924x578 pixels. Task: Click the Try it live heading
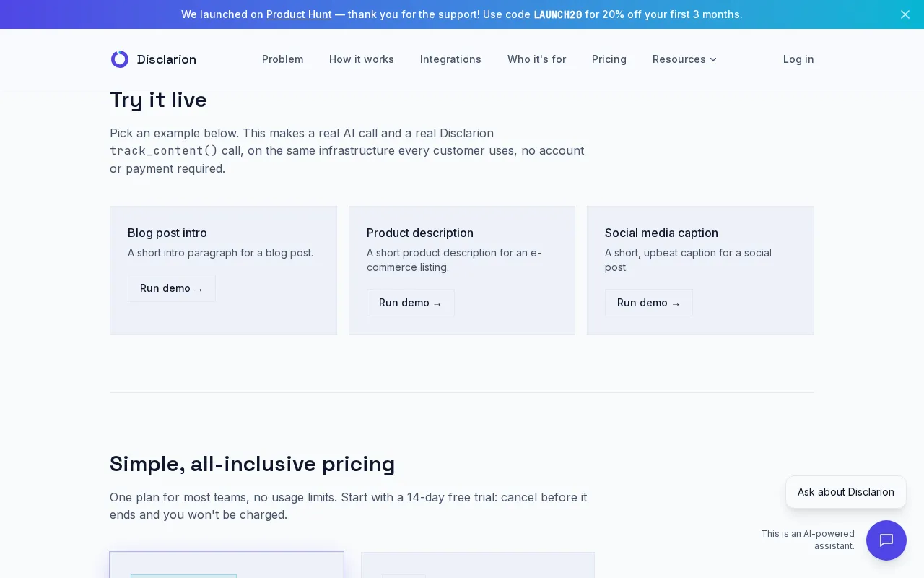[x=158, y=100]
